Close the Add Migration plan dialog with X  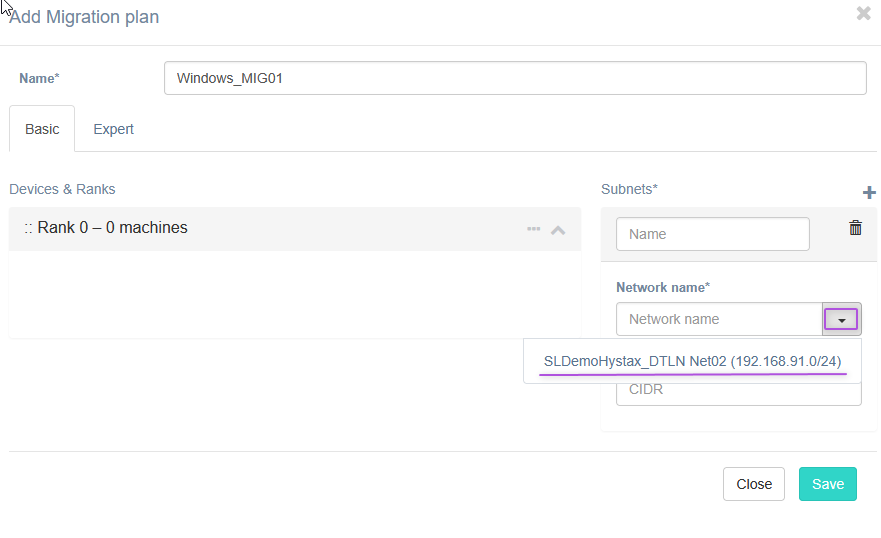tap(864, 14)
